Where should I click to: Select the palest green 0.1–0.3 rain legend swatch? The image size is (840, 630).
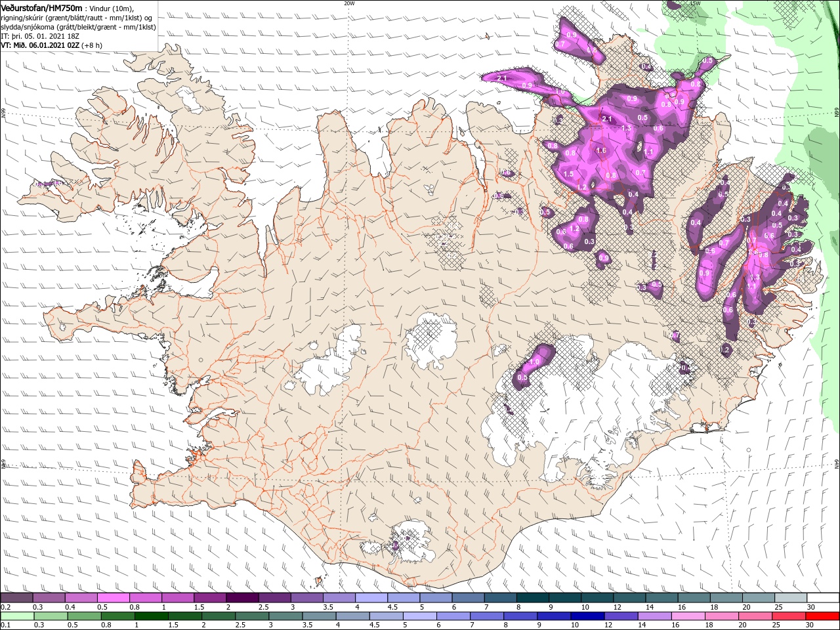click(x=17, y=616)
